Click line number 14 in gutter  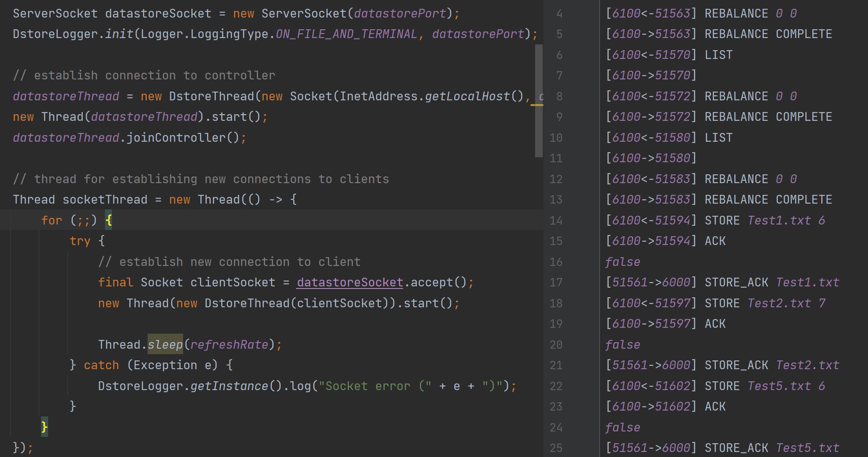pos(556,220)
